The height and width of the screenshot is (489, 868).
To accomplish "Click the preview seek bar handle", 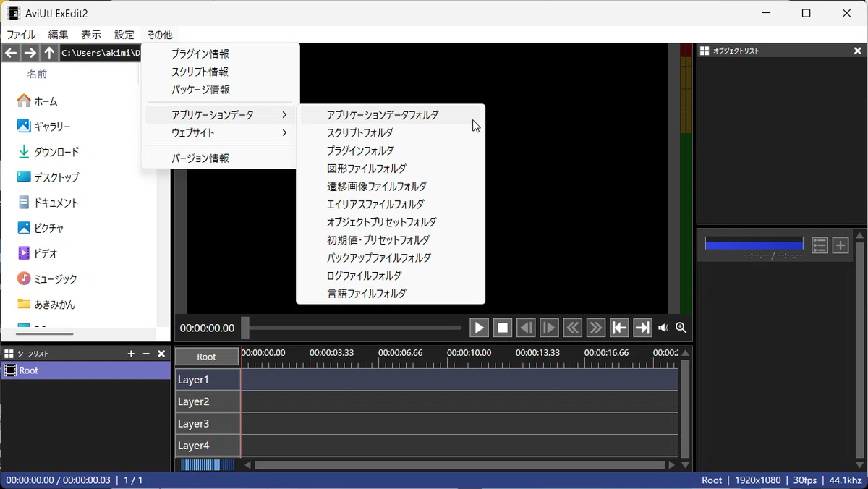I will (245, 328).
